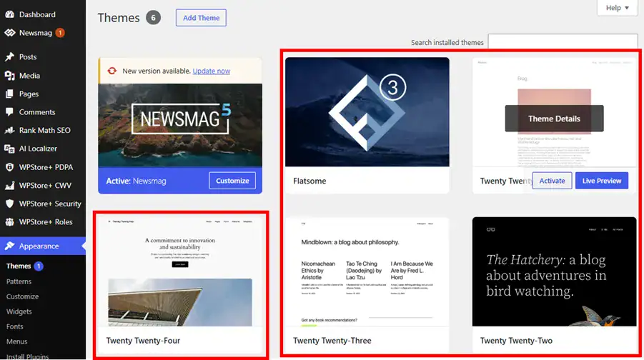Open the Posts menu

click(28, 56)
